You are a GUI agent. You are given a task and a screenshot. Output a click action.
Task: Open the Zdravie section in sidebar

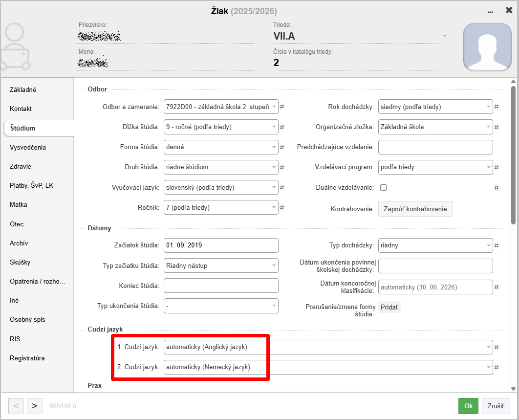coord(21,166)
